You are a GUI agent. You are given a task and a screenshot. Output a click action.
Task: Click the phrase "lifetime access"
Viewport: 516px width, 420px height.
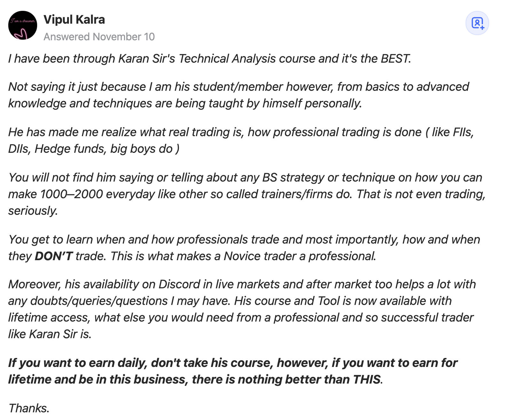49,317
